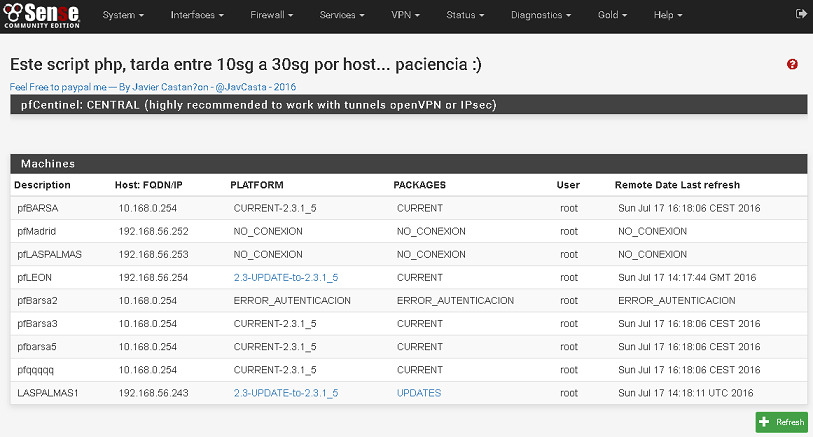This screenshot has width=813, height=437.
Task: Click the PACKAGES column header
Action: point(419,185)
